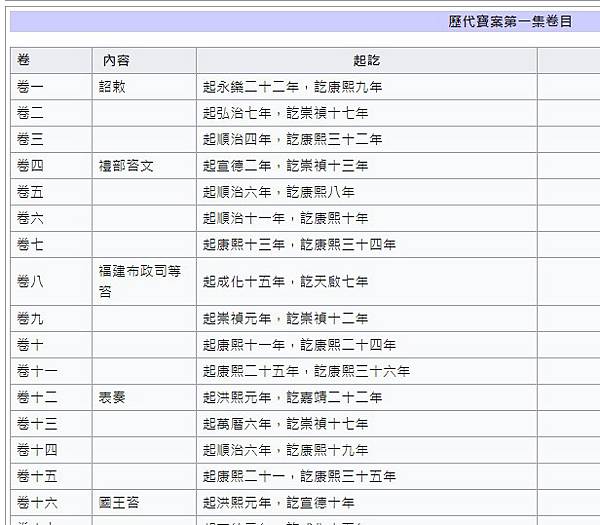The image size is (600, 525).
Task: Select the 卷一 cell
Action: [x=51, y=87]
